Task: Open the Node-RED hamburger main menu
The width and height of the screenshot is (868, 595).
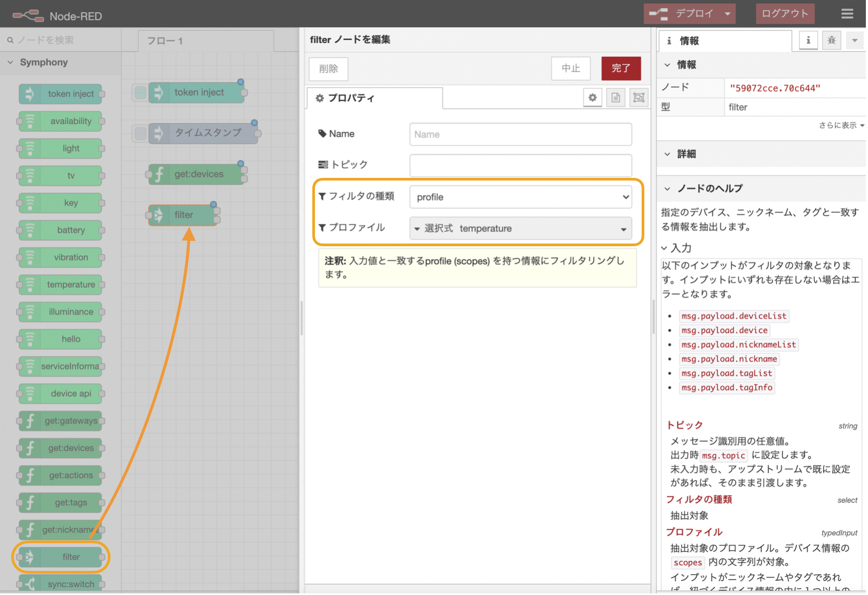Action: (847, 14)
